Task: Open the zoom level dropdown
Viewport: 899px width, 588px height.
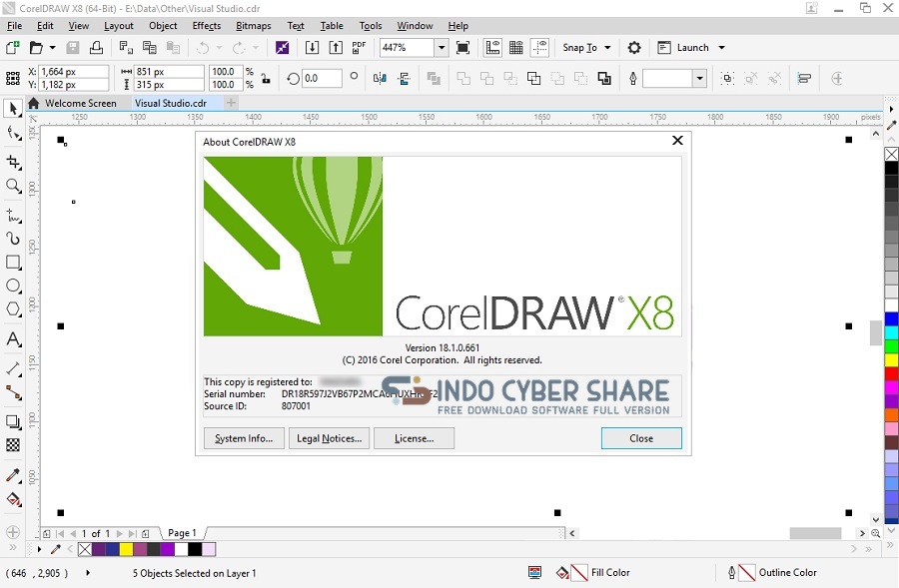Action: pyautogui.click(x=442, y=48)
